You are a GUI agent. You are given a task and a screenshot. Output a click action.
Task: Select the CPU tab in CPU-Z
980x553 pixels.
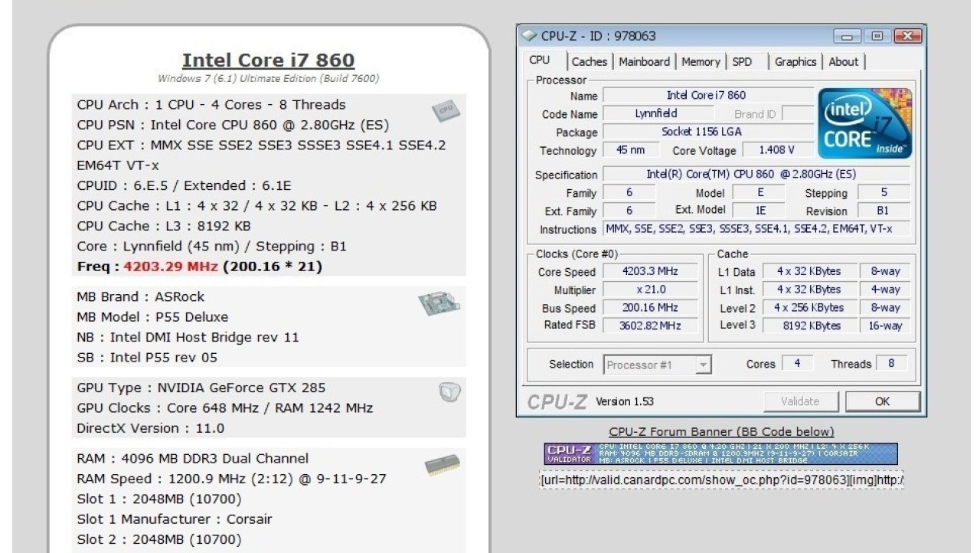pyautogui.click(x=540, y=61)
